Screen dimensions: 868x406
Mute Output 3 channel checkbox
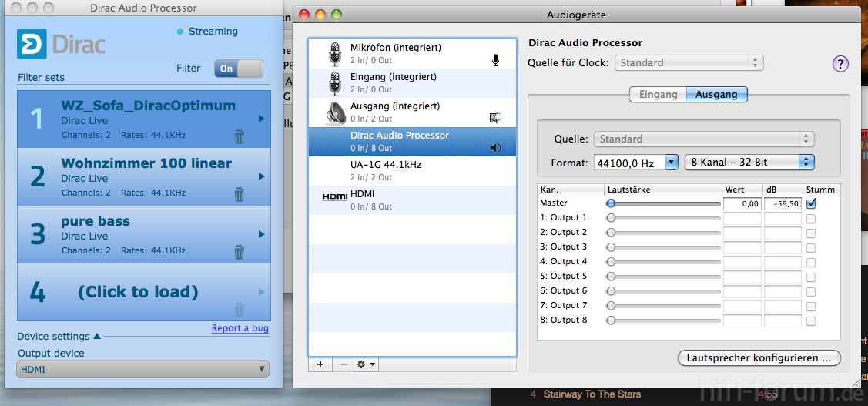point(811,247)
